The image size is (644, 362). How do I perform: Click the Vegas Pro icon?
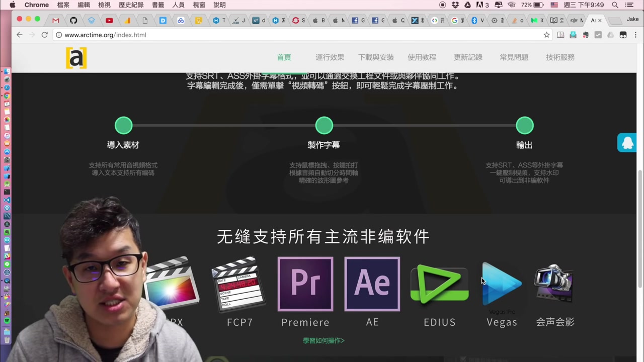click(501, 282)
